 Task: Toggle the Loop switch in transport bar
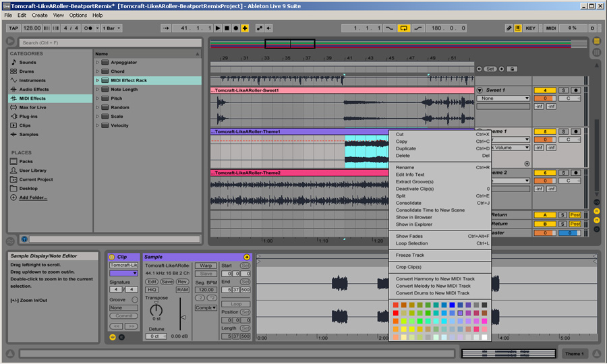pyautogui.click(x=403, y=28)
